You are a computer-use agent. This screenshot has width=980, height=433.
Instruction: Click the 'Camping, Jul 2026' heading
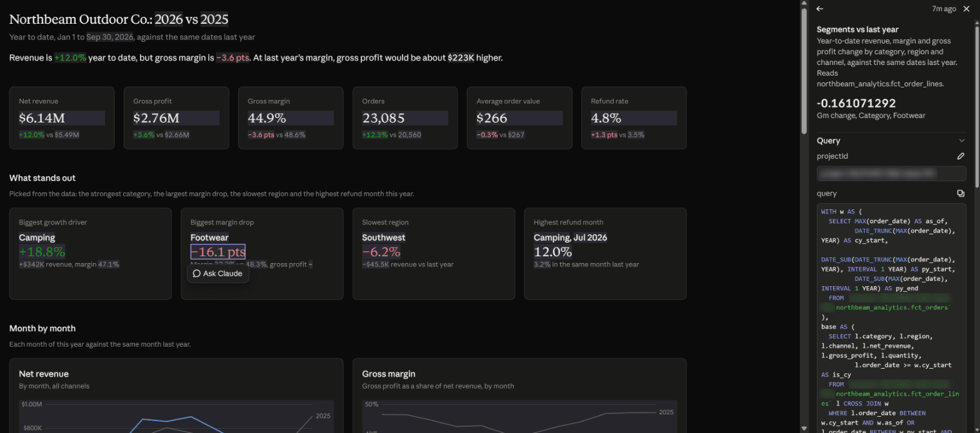(571, 237)
